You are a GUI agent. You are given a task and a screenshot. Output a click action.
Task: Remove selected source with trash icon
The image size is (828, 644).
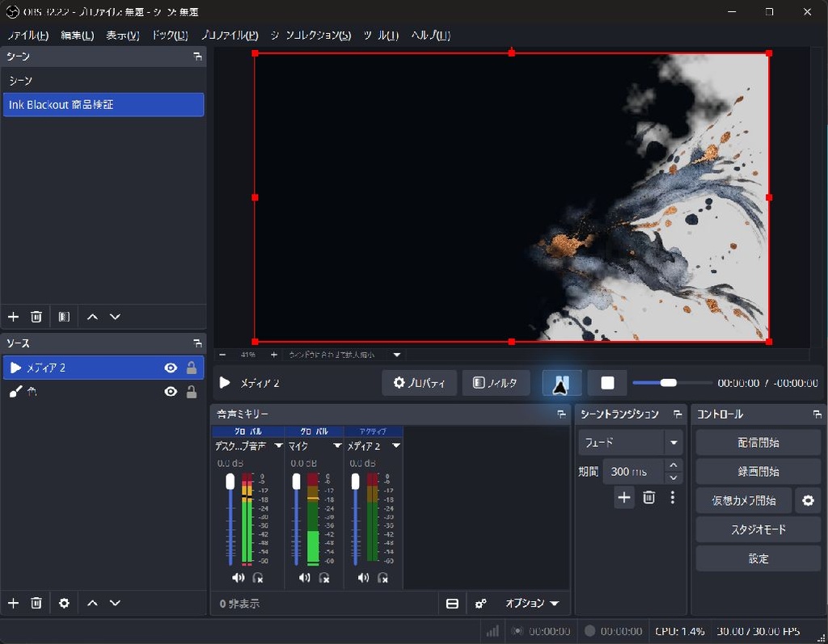pos(36,603)
